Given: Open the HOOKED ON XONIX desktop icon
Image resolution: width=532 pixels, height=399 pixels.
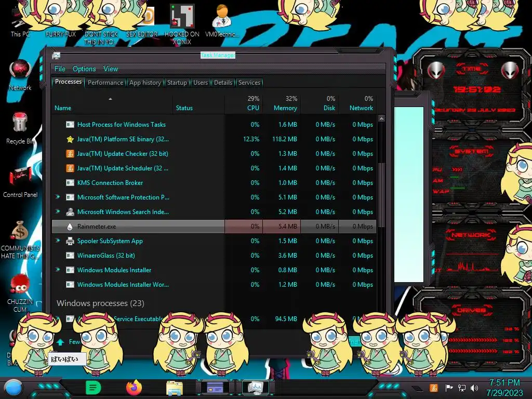Looking at the screenshot, I should (x=182, y=24).
